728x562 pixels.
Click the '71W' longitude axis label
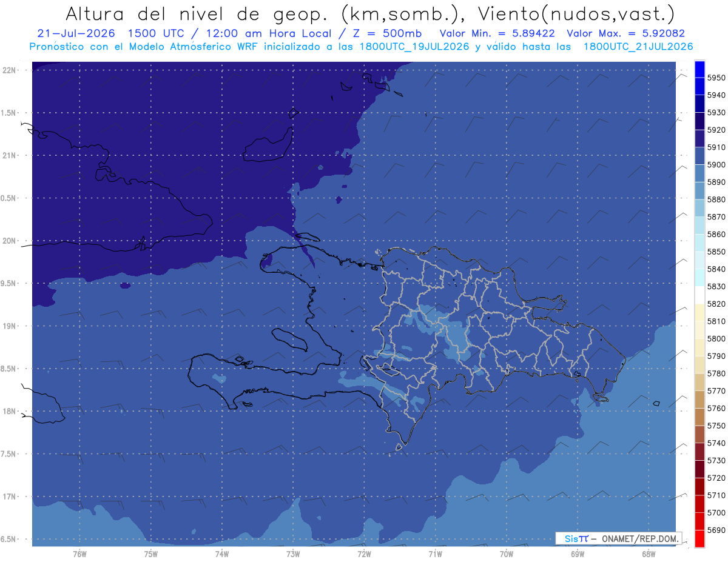pyautogui.click(x=435, y=554)
